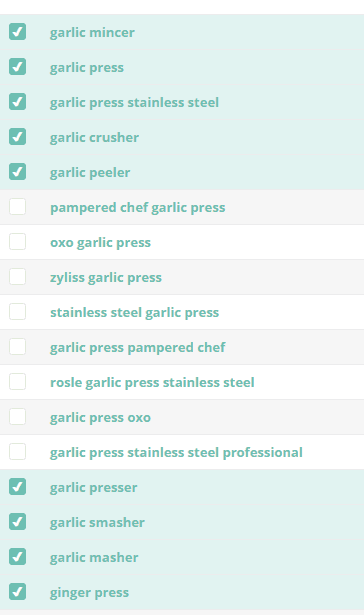This screenshot has height=615, width=364.
Task: Enable stainless steel garlic press checkbox
Action: [18, 311]
